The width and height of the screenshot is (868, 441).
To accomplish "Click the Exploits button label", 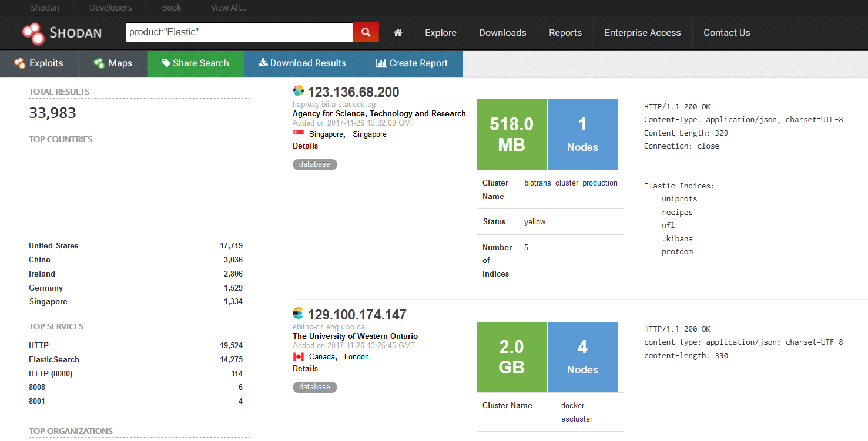I will [46, 63].
